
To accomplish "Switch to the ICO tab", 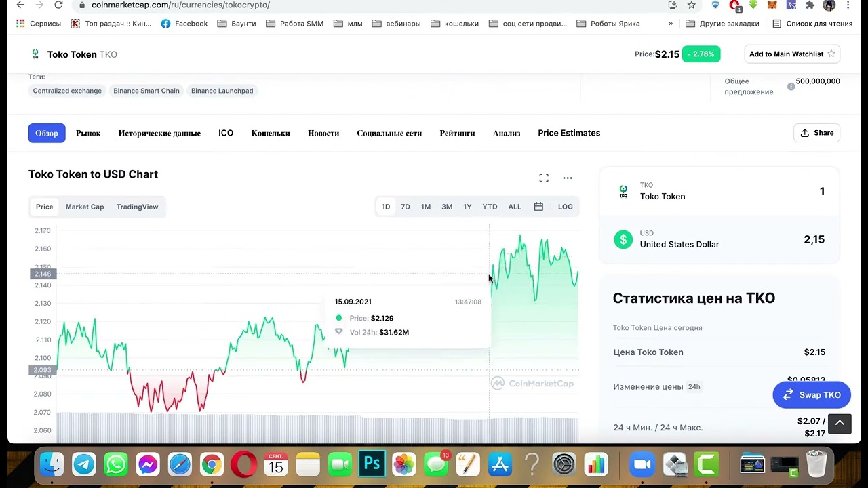I will point(226,134).
